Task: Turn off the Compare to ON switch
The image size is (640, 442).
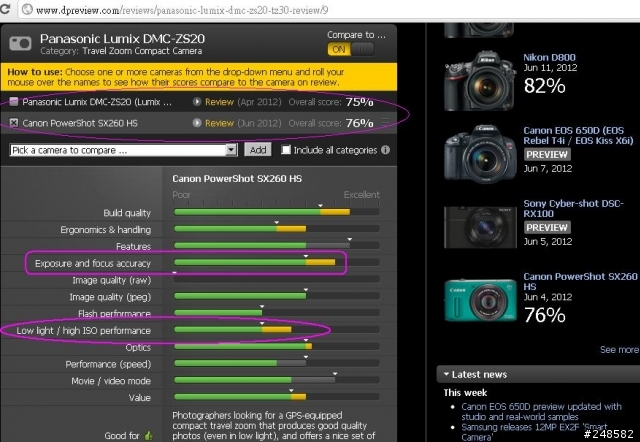Action: (351, 49)
